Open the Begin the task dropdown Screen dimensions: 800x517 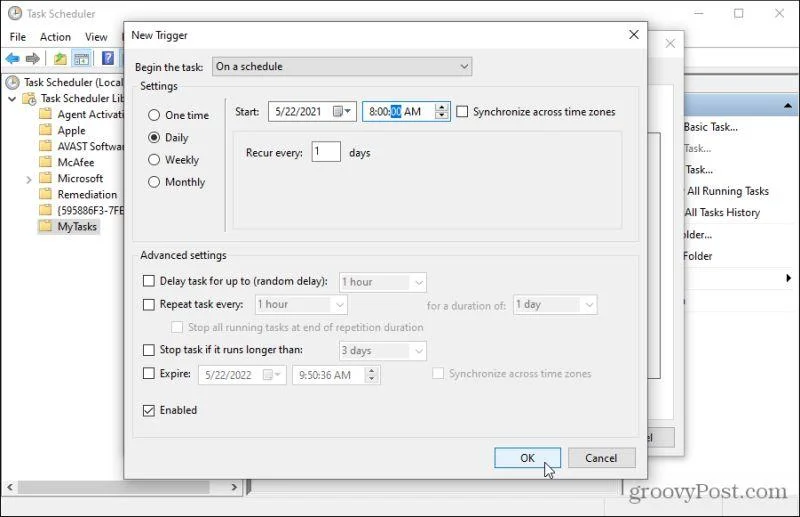pos(342,66)
